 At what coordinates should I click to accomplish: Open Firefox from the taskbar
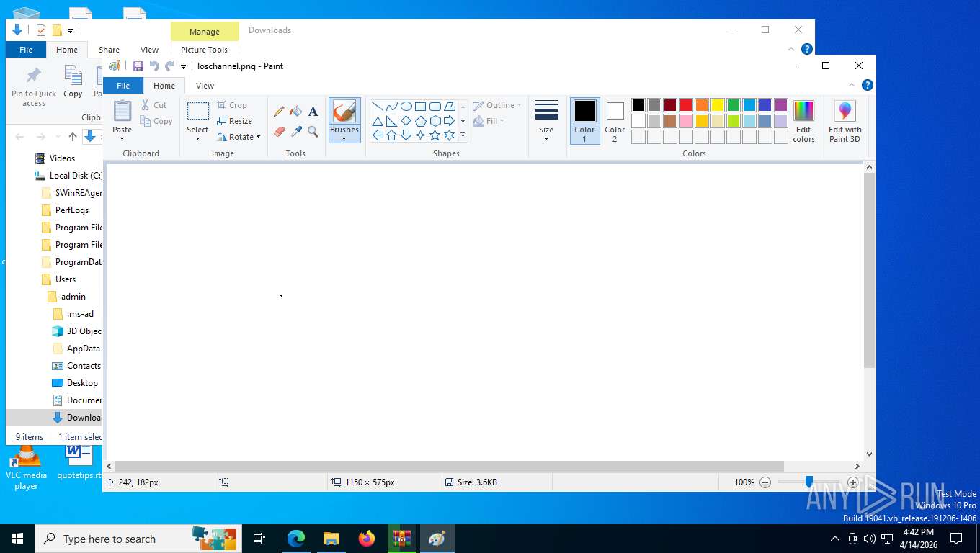(367, 539)
